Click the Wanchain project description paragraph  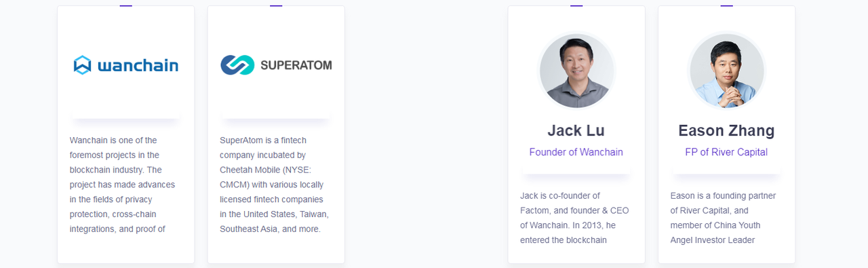pos(123,185)
